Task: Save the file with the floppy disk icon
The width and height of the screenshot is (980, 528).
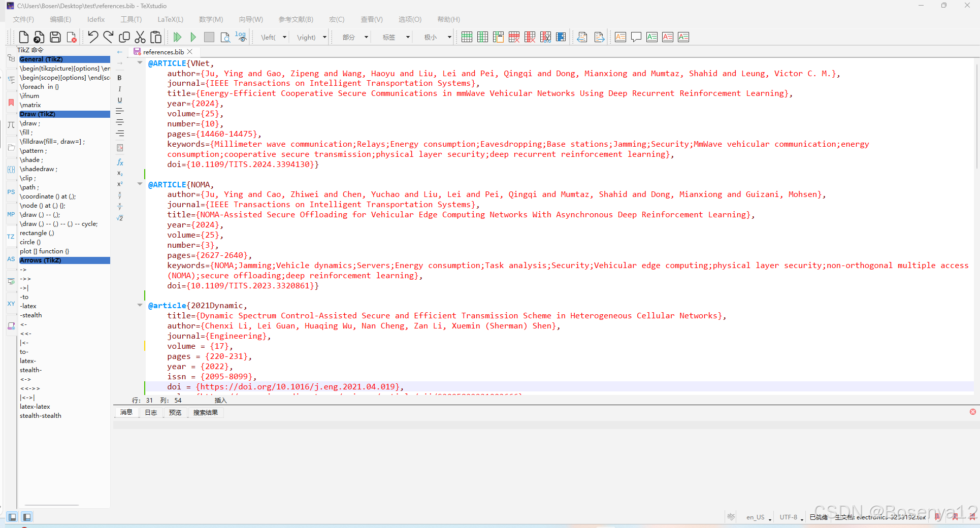Action: click(55, 37)
